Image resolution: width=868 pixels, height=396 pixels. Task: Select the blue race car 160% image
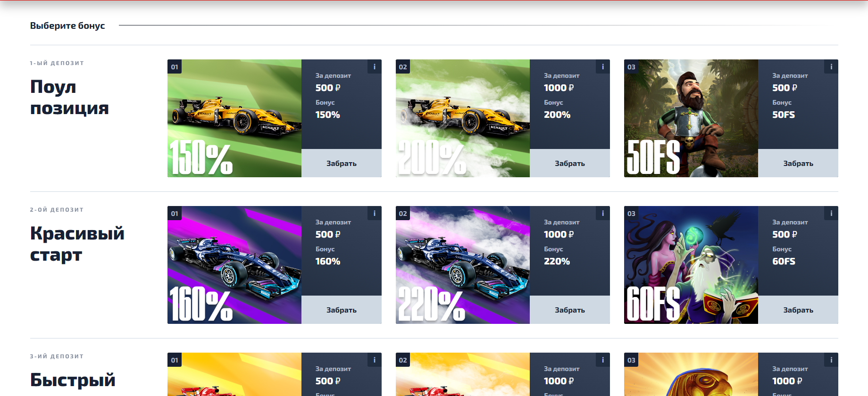click(234, 264)
